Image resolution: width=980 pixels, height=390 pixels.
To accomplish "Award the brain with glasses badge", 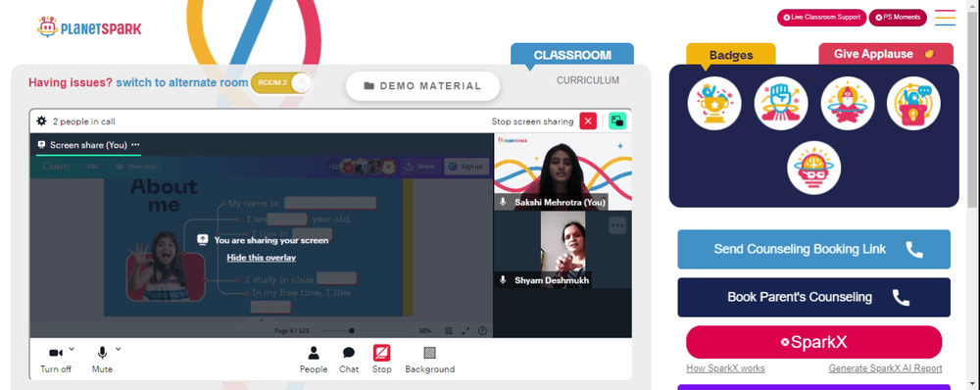I will (x=813, y=168).
